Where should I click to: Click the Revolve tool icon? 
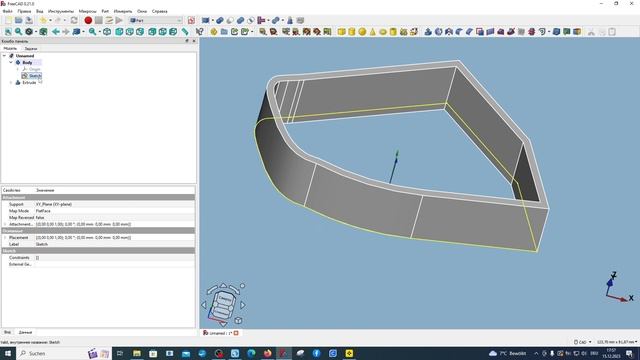pyautogui.click(x=438, y=31)
